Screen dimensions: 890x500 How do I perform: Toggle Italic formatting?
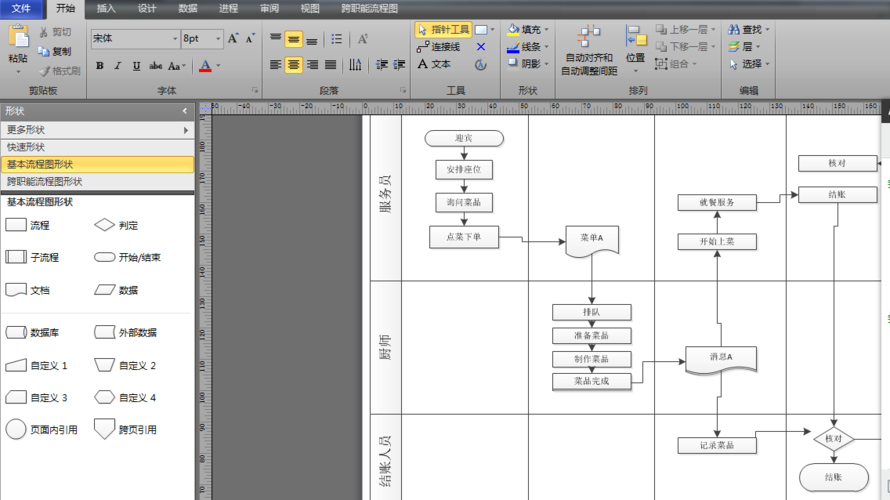coord(118,66)
